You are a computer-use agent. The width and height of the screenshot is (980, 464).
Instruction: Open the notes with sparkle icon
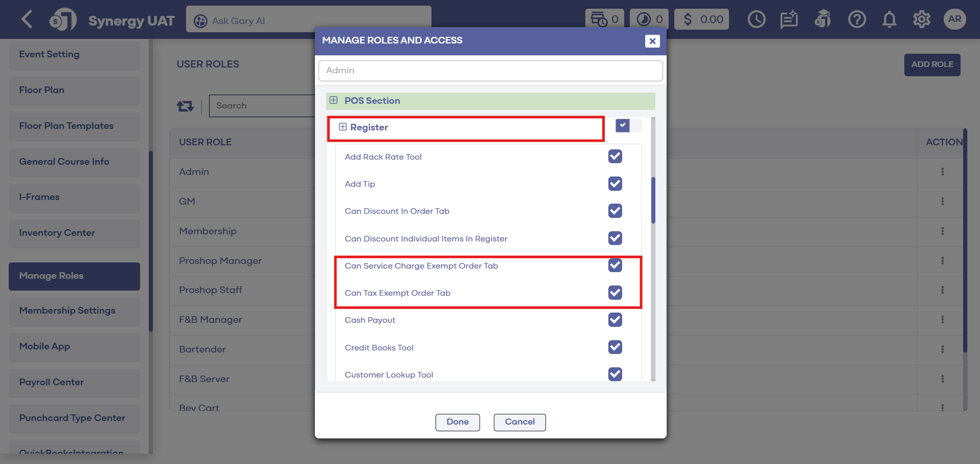click(x=789, y=20)
